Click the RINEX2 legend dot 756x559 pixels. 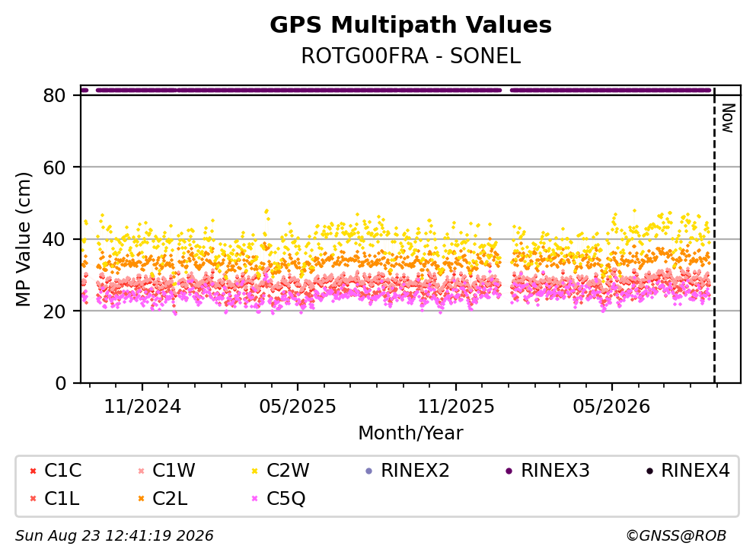pyautogui.click(x=369, y=471)
